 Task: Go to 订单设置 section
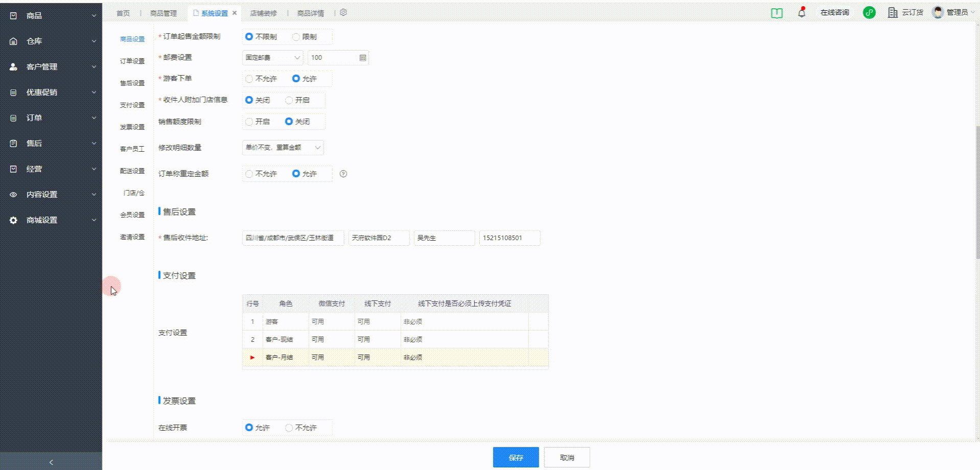pyautogui.click(x=132, y=61)
